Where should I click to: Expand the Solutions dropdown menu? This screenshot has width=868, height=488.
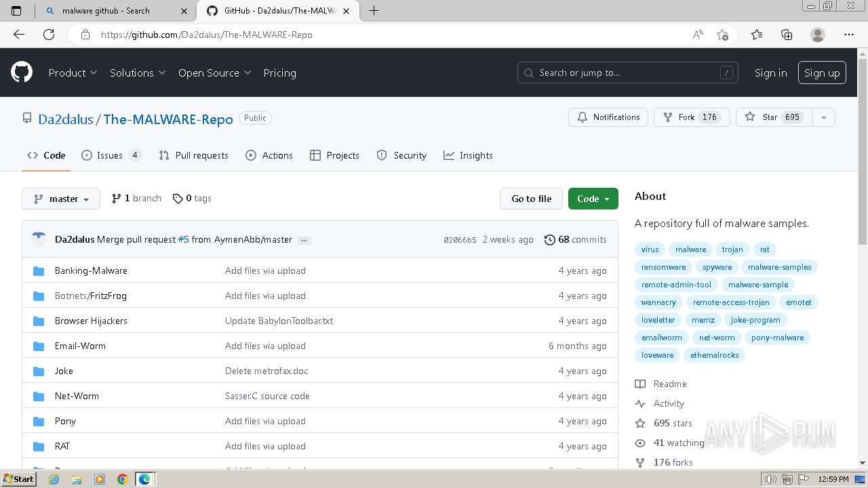tap(138, 73)
